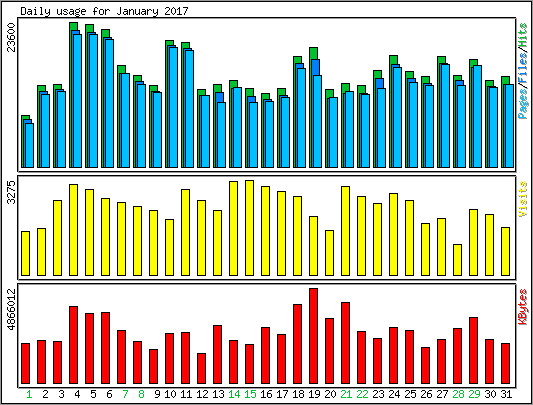Viewport: 533px width, 405px height.
Task: Click day label '14' on the bottom axis
Action: click(234, 394)
